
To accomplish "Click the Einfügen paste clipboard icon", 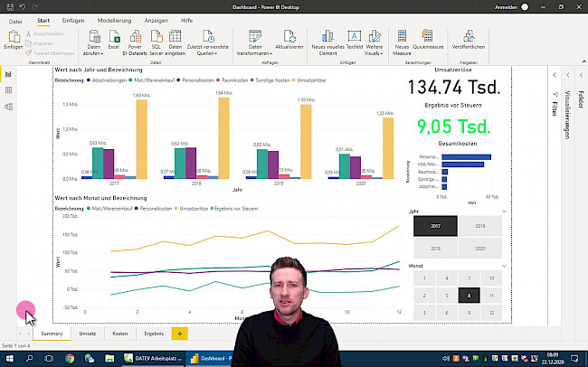I will click(x=14, y=37).
